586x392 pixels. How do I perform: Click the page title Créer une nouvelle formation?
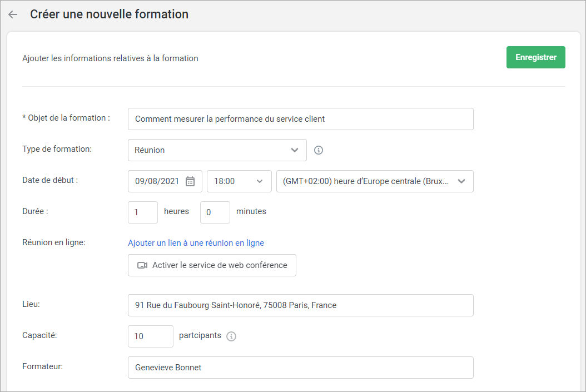[109, 14]
